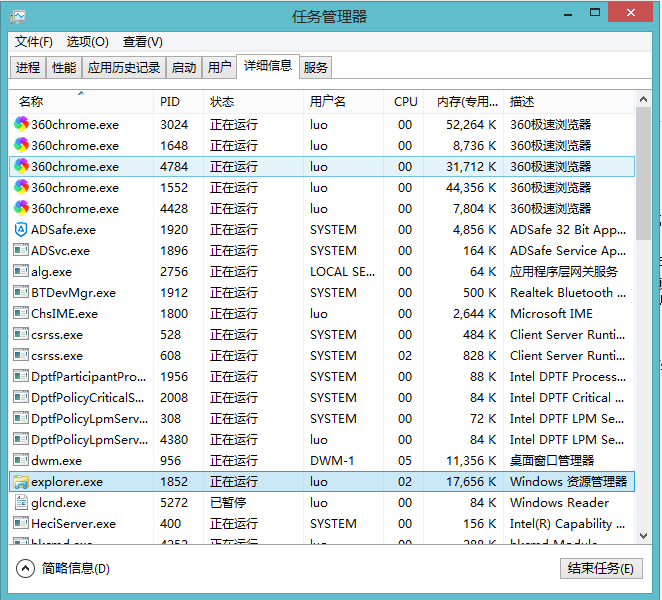Click the icon of 360chrome.exe PID 3024

point(21,124)
